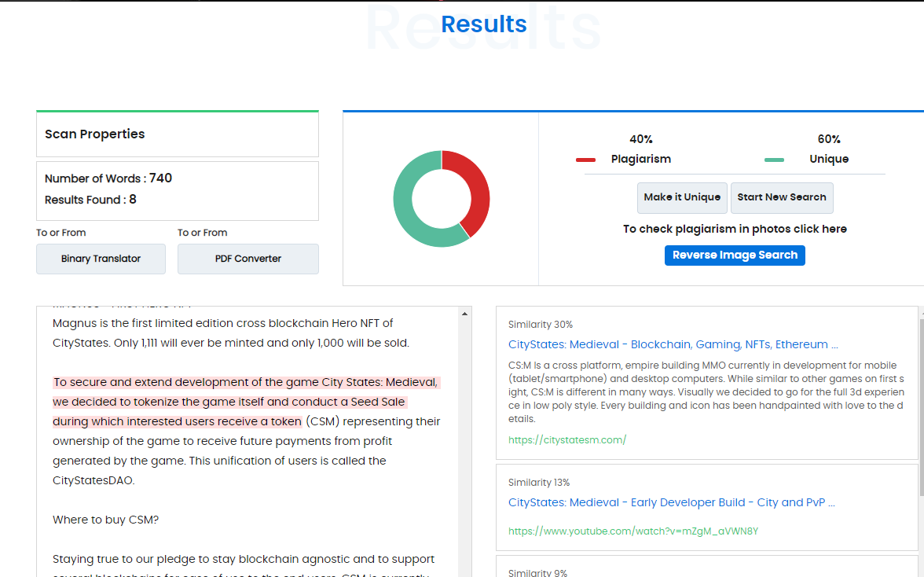
Task: Click the '60%' unique percentage
Action: click(828, 140)
